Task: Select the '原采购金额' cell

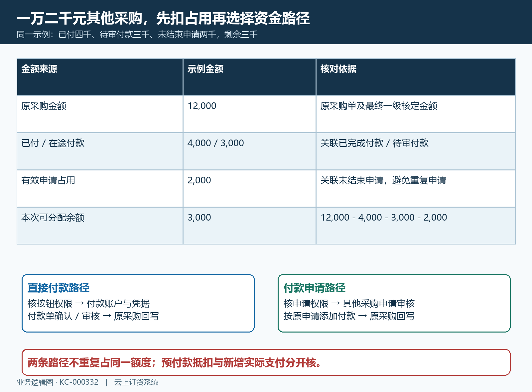Action: (100, 114)
